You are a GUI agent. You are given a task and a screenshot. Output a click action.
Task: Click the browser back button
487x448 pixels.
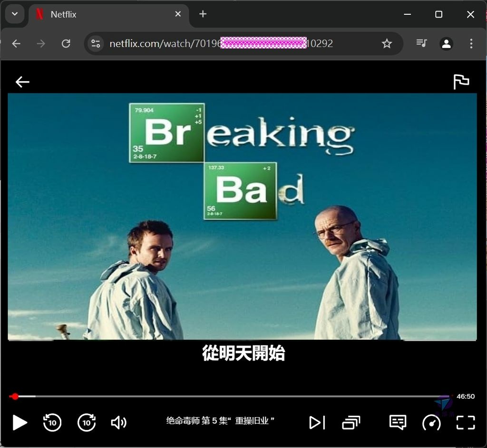(16, 43)
